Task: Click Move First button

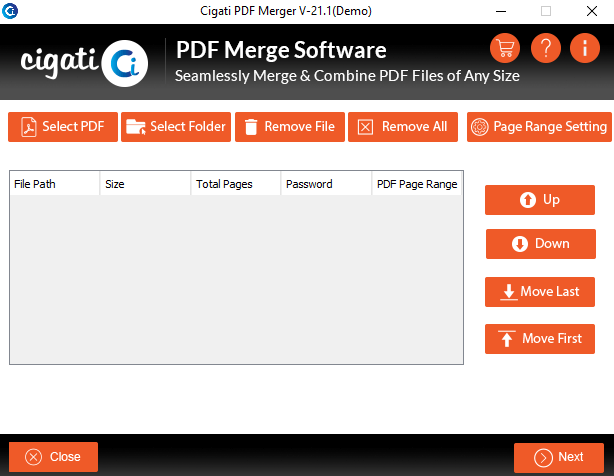Action: (540, 339)
